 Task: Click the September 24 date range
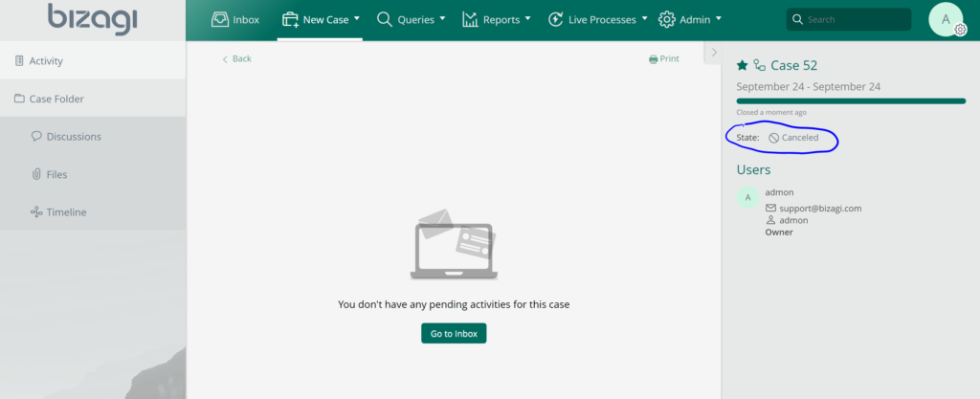(808, 87)
